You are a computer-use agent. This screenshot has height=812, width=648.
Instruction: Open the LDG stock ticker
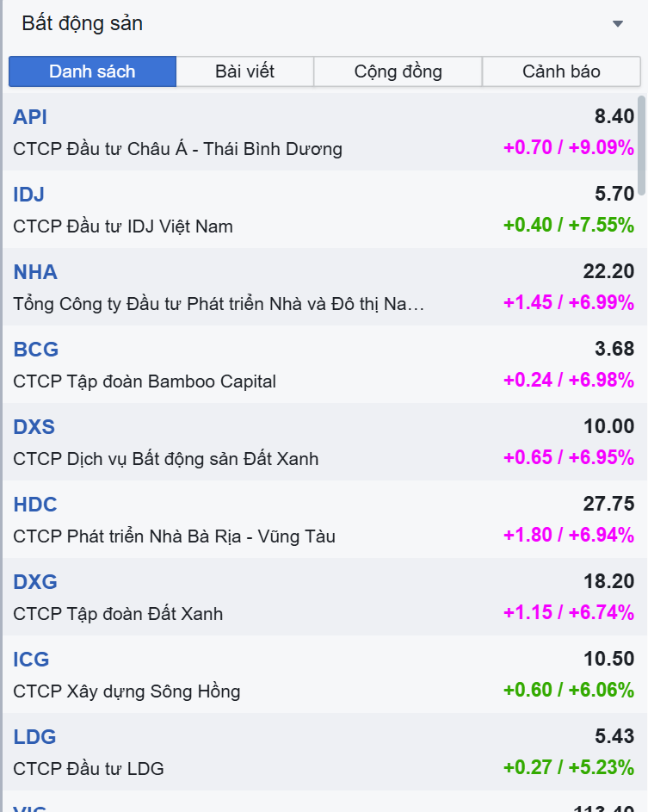pyautogui.click(x=34, y=737)
